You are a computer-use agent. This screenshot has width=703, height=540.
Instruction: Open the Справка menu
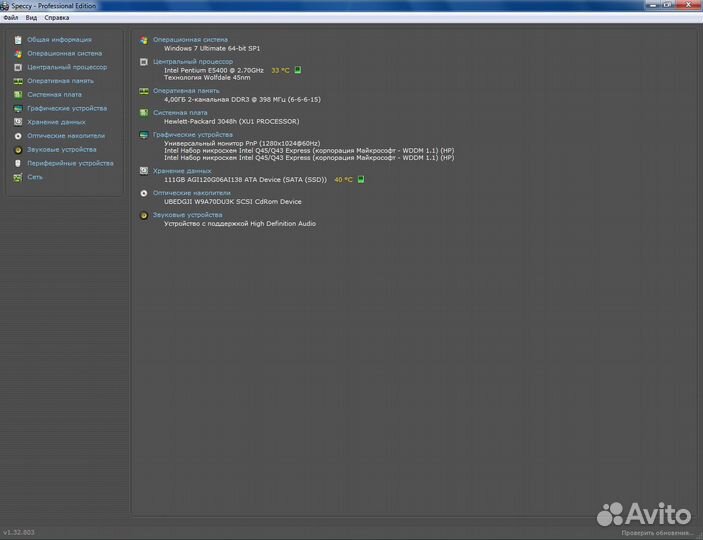tap(57, 17)
